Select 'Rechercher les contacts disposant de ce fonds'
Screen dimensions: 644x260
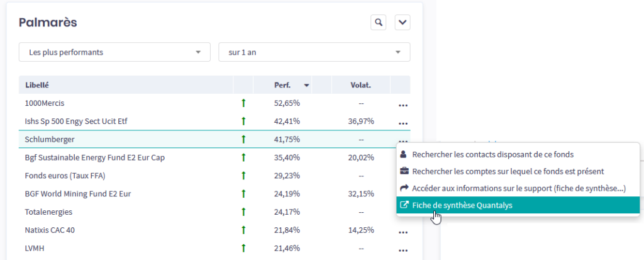pyautogui.click(x=492, y=154)
